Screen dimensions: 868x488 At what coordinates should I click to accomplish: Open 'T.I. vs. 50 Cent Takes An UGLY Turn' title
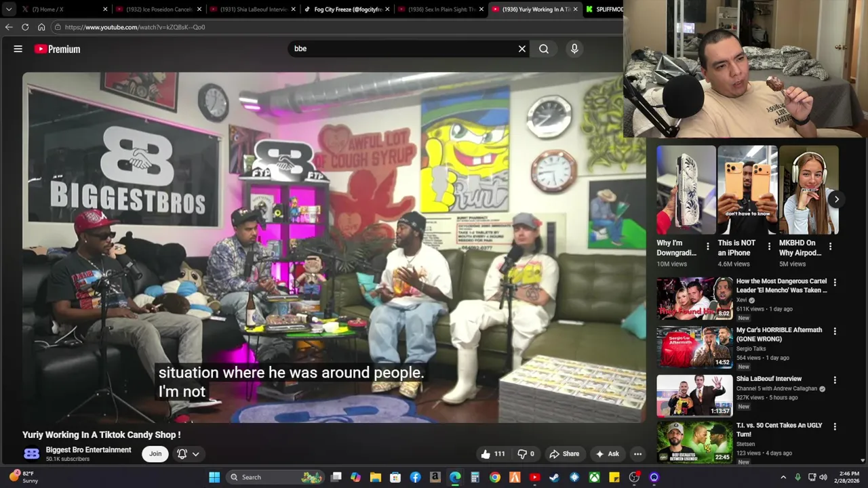(779, 430)
